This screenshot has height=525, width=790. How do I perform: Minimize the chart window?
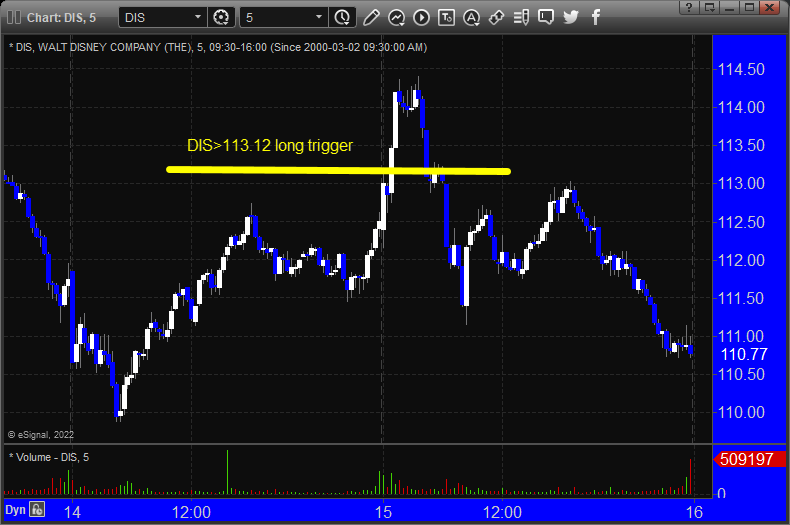pyautogui.click(x=729, y=7)
